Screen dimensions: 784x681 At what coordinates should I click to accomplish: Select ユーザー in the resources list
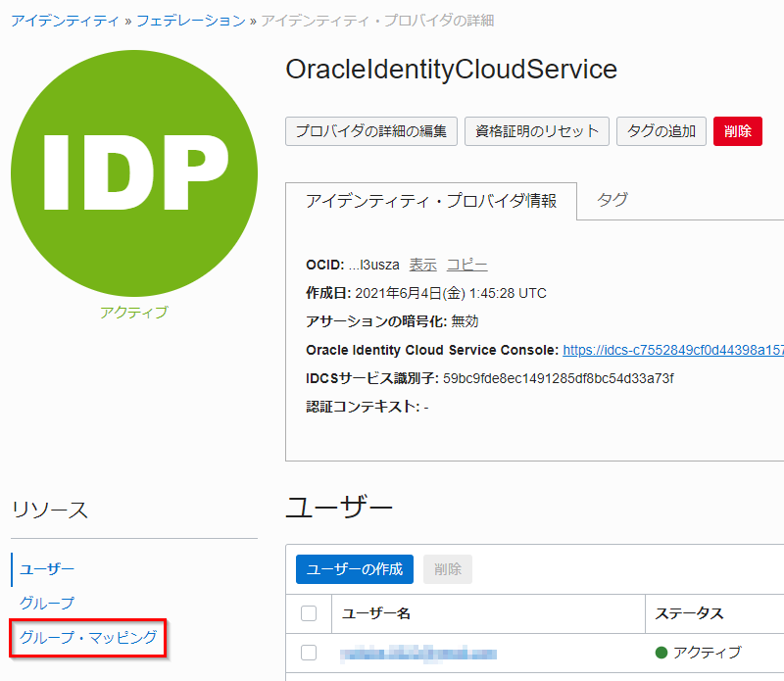[48, 568]
